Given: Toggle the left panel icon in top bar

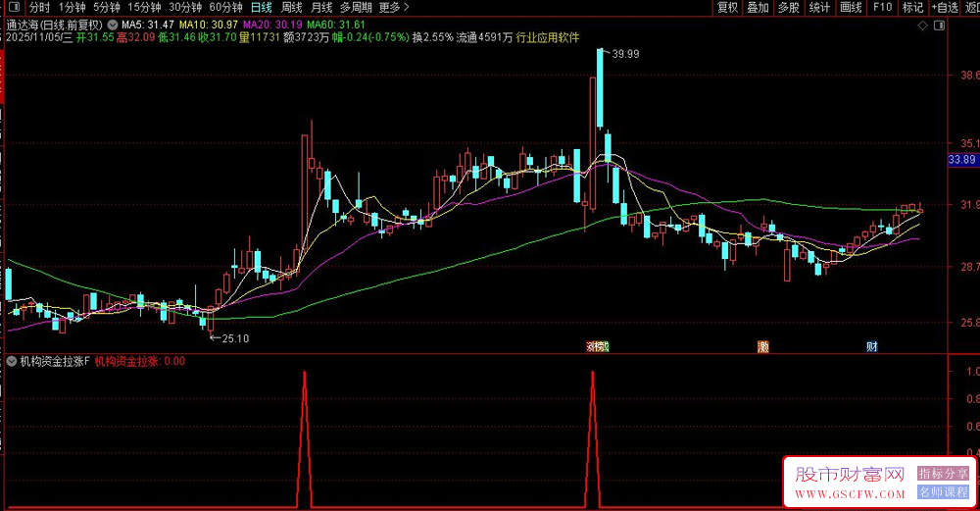Looking at the screenshot, I should (x=14, y=8).
